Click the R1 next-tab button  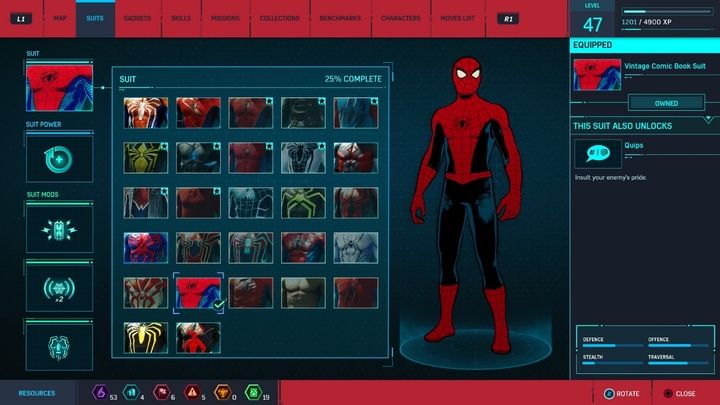click(x=508, y=19)
